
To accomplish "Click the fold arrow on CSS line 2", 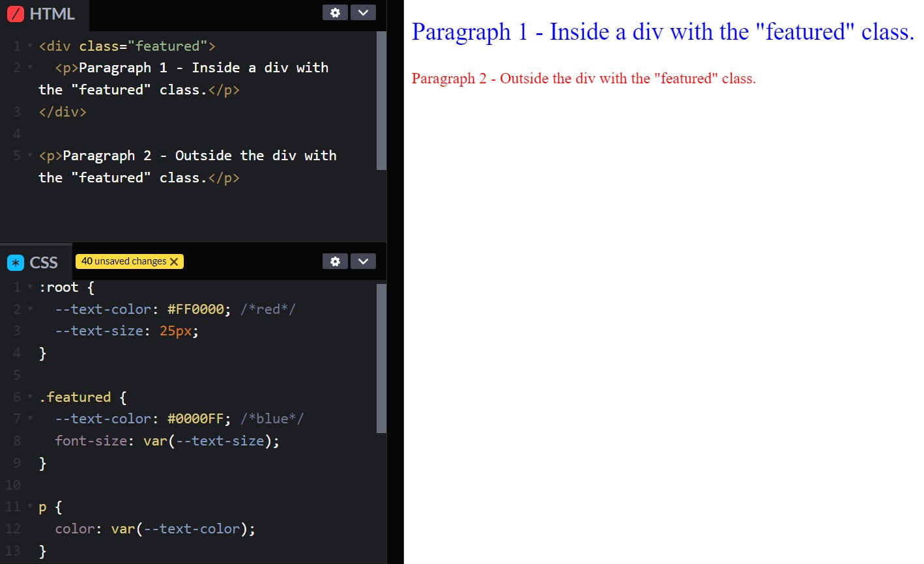I will point(30,309).
